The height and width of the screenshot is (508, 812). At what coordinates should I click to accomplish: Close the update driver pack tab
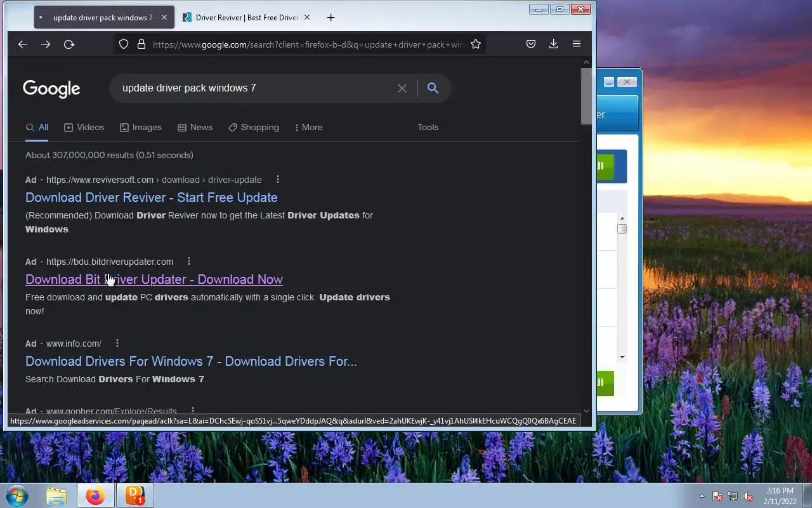coord(164,18)
